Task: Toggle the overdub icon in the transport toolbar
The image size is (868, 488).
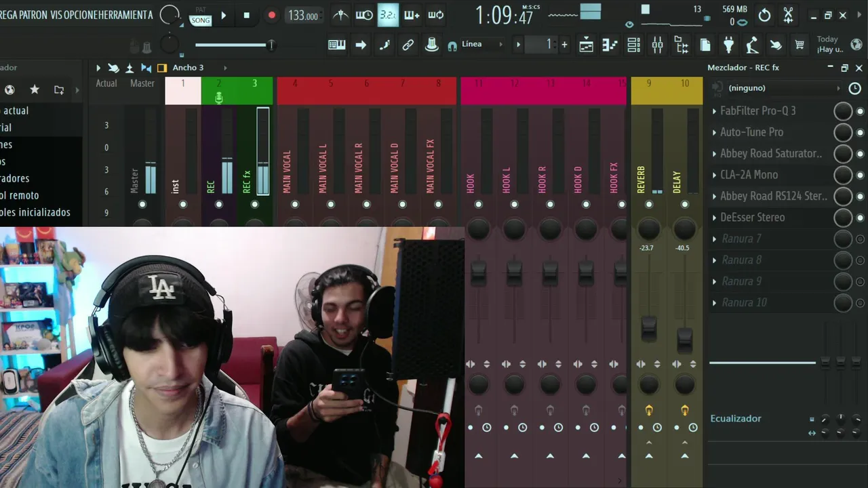Action: pyautogui.click(x=412, y=15)
